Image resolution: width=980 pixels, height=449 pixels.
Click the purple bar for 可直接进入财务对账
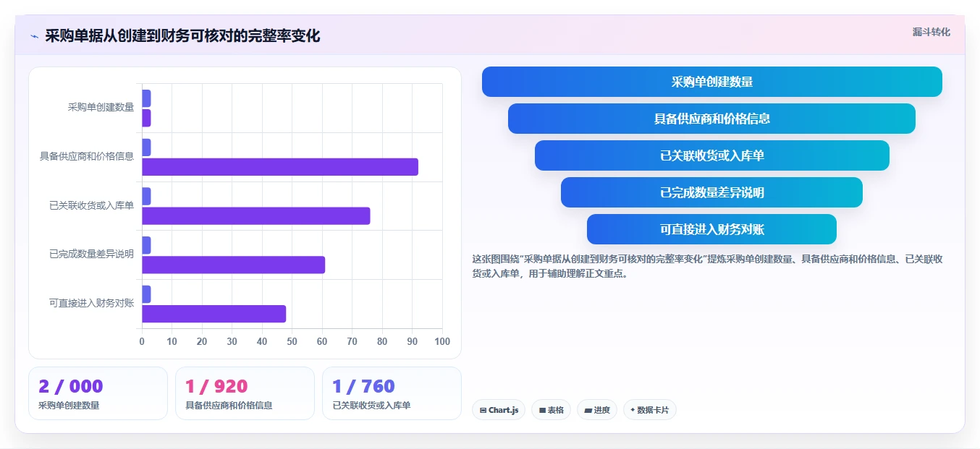coord(214,314)
